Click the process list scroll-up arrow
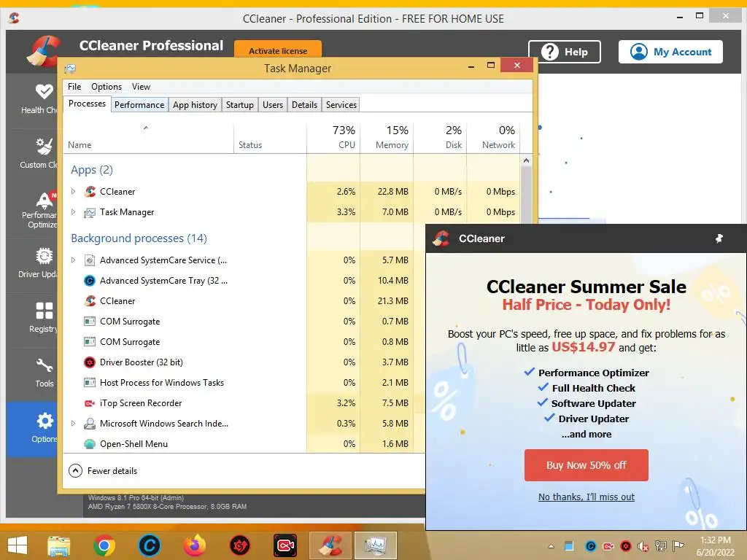Image resolution: width=747 pixels, height=560 pixels. (526, 160)
